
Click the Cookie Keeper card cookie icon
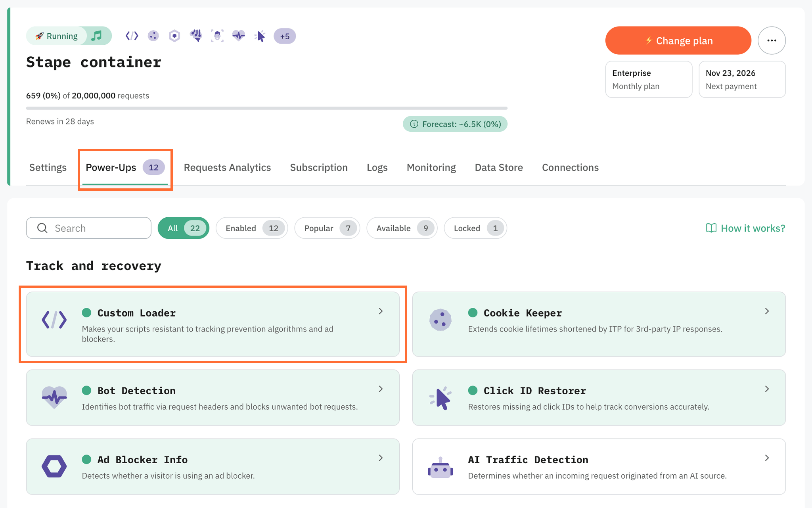pyautogui.click(x=440, y=320)
